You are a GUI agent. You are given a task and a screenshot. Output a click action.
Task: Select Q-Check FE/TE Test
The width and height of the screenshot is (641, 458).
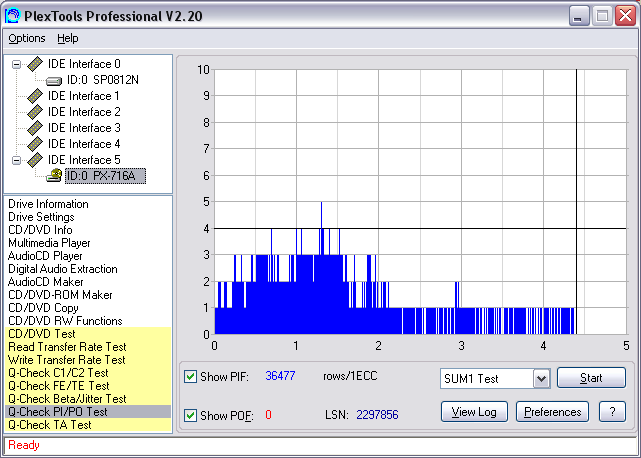pos(88,386)
